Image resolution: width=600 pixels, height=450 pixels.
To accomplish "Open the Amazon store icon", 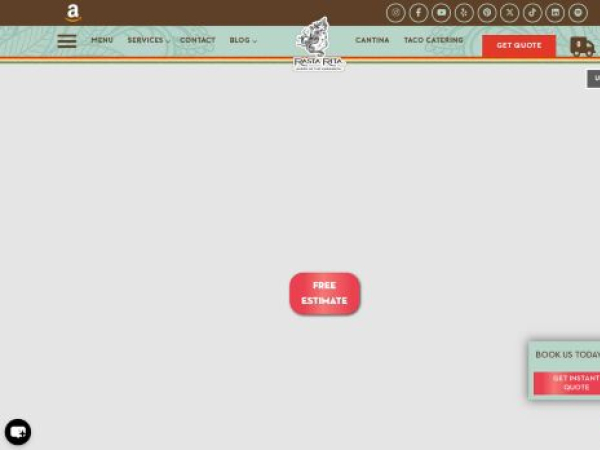I will tap(73, 13).
